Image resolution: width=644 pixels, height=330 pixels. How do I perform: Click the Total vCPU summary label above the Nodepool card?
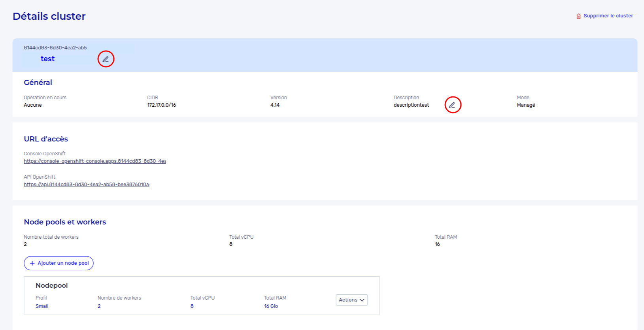(241, 237)
